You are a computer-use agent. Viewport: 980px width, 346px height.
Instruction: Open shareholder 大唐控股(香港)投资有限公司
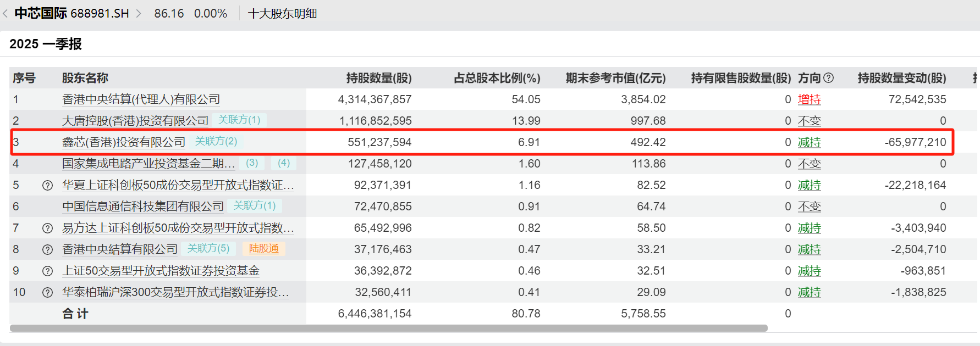[135, 121]
